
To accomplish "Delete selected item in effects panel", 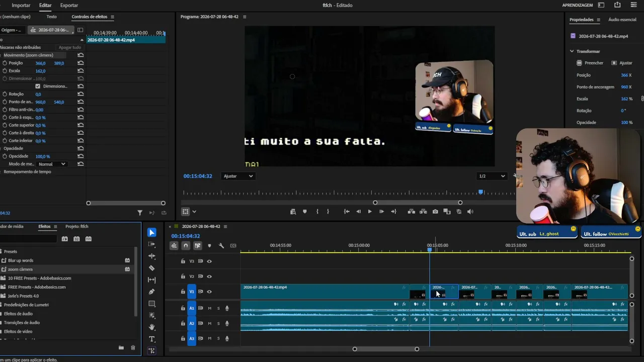I will tap(133, 347).
